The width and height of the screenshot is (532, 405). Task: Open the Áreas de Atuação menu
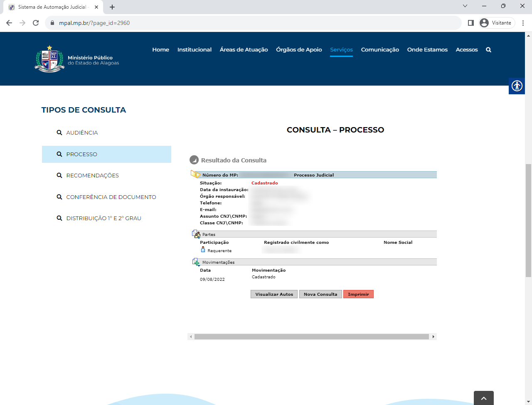pyautogui.click(x=244, y=49)
